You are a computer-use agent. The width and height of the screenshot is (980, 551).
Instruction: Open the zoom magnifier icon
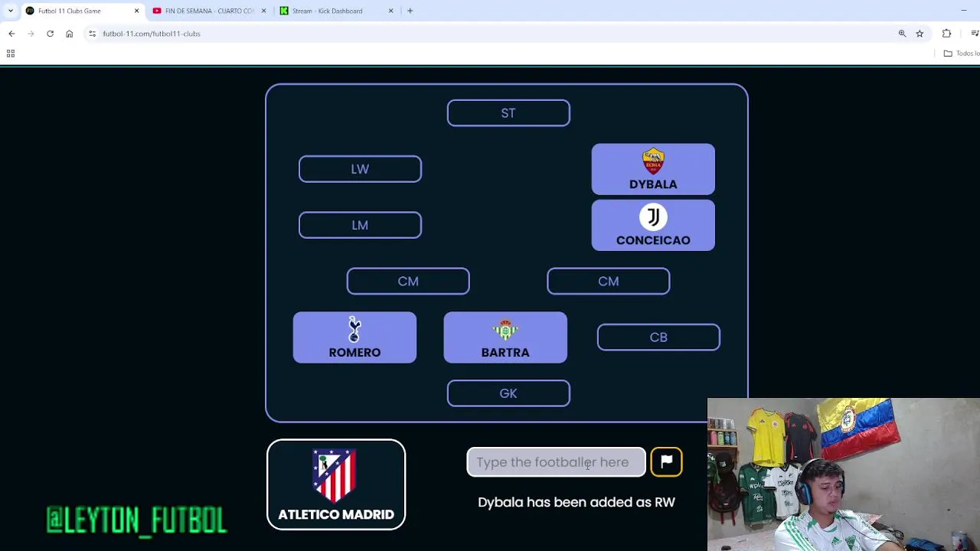(902, 34)
